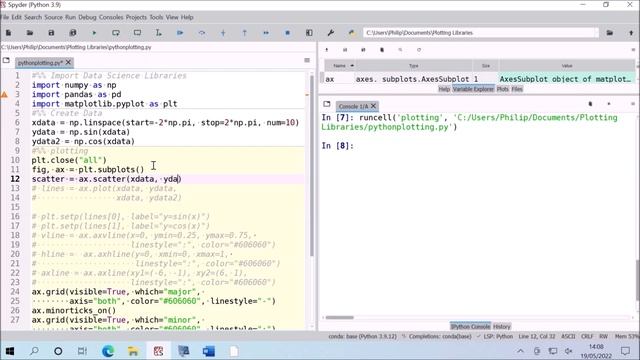640x360 pixels.
Task: Save variable data as in Variable Explorer
Action: click(x=363, y=50)
